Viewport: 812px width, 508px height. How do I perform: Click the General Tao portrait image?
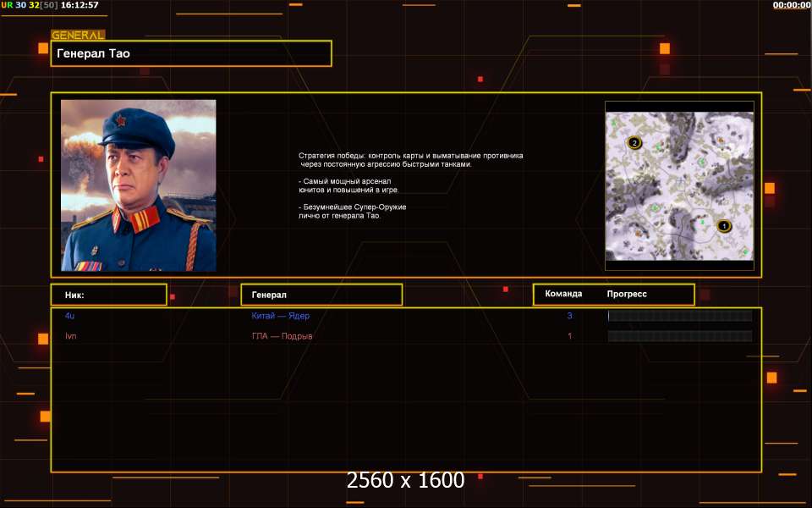pyautogui.click(x=138, y=185)
